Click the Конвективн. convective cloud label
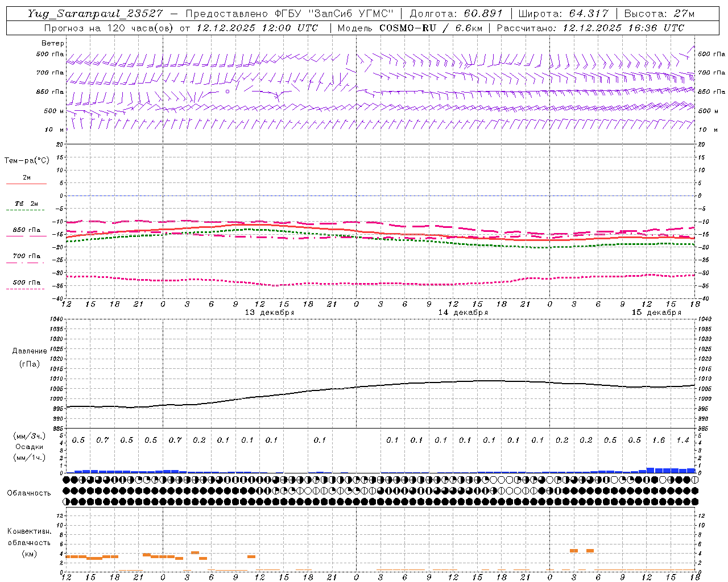This screenshot has height=582, width=728. tap(29, 531)
